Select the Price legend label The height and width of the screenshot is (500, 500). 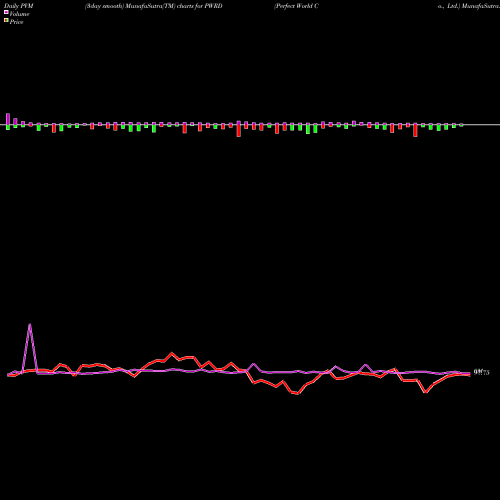click(16, 22)
